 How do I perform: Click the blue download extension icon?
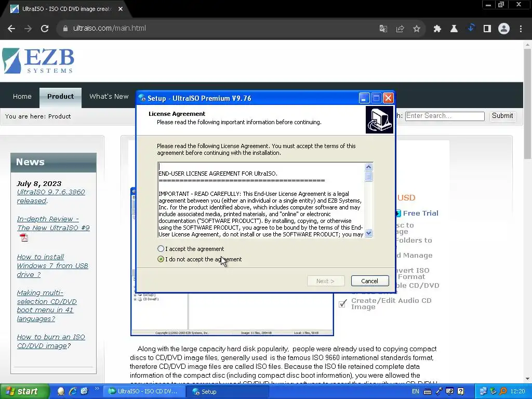[471, 28]
